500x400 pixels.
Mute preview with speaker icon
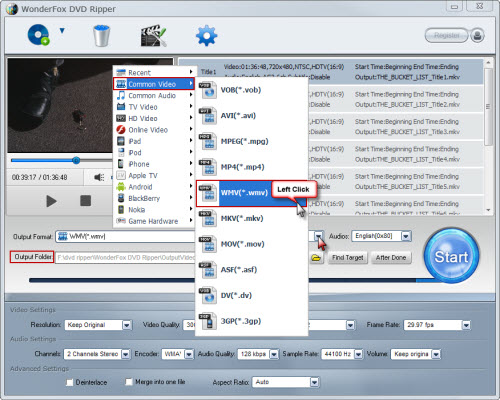[99, 177]
